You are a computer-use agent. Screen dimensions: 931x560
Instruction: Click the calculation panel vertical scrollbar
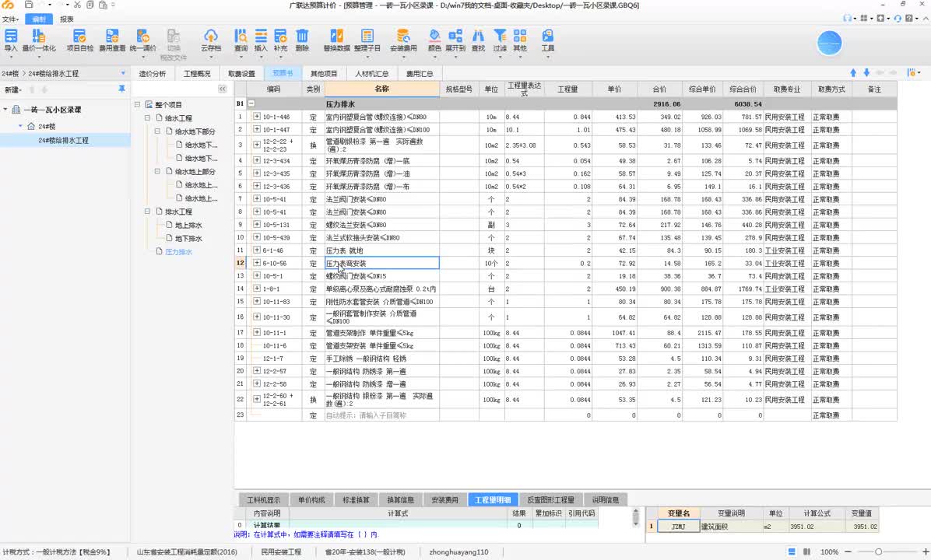pyautogui.click(x=635, y=517)
